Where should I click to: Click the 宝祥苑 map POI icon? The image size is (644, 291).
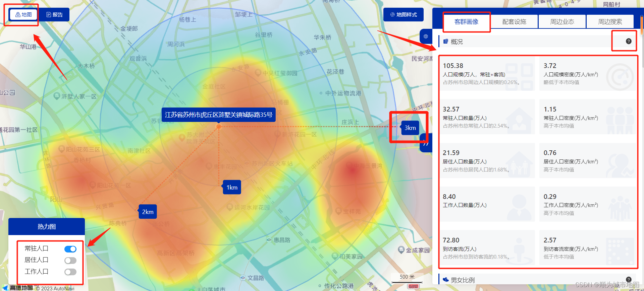(338, 211)
